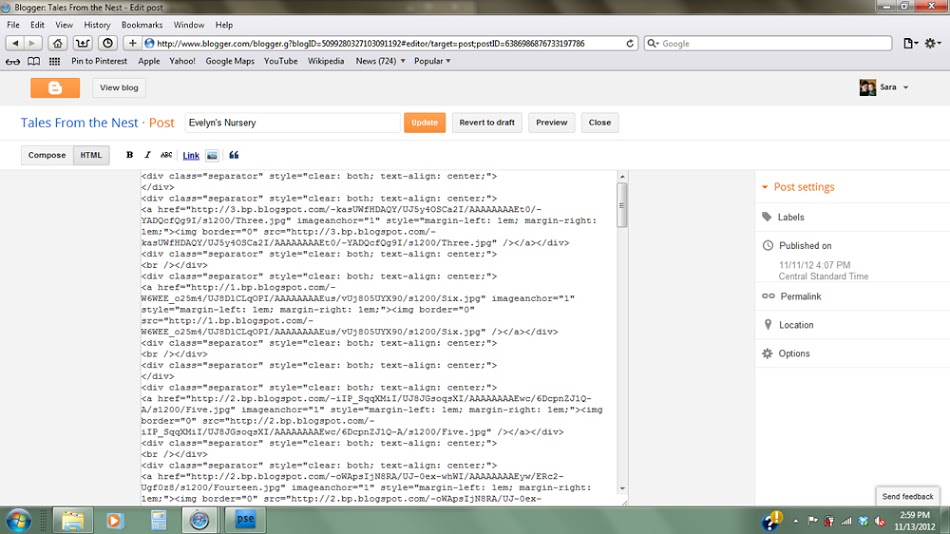Open the File menu
Screen dimensions: 950x534
click(x=13, y=25)
